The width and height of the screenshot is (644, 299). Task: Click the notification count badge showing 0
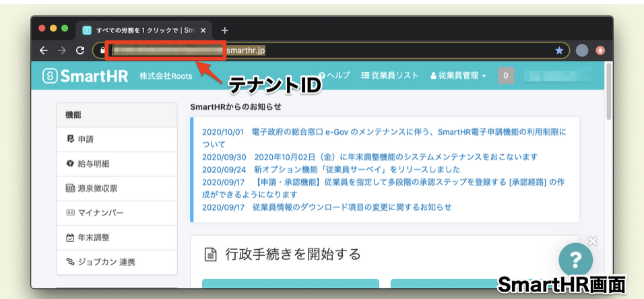pyautogui.click(x=506, y=76)
